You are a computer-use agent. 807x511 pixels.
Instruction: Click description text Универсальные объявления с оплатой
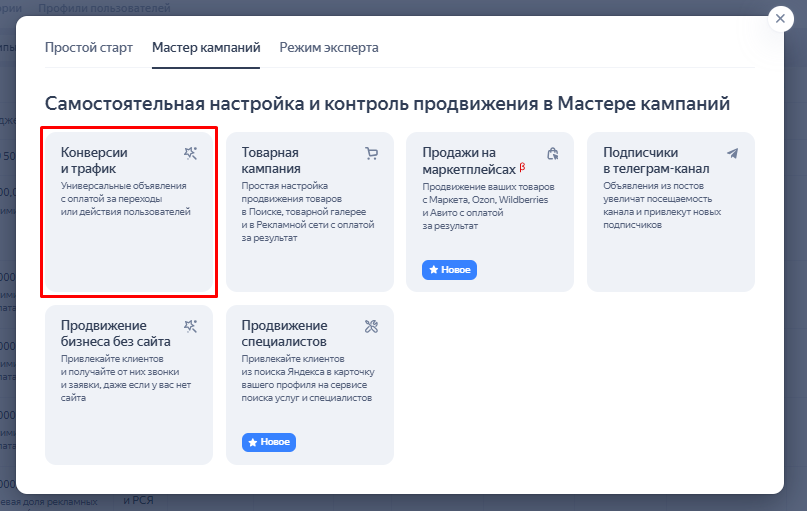point(126,199)
